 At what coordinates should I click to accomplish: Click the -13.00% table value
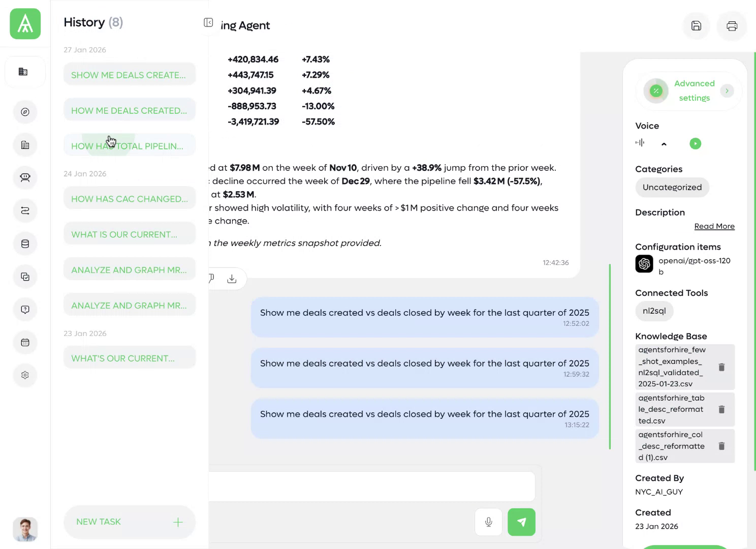pyautogui.click(x=318, y=106)
